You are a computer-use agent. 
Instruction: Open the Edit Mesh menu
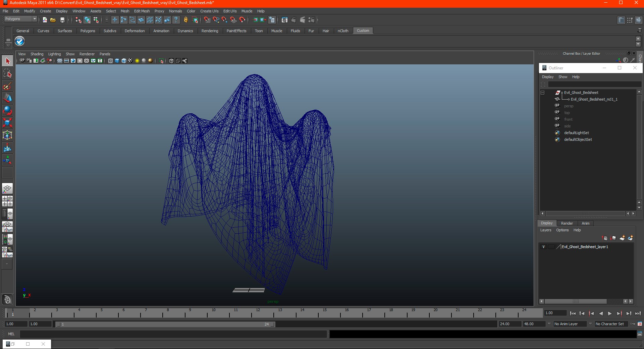pos(142,11)
